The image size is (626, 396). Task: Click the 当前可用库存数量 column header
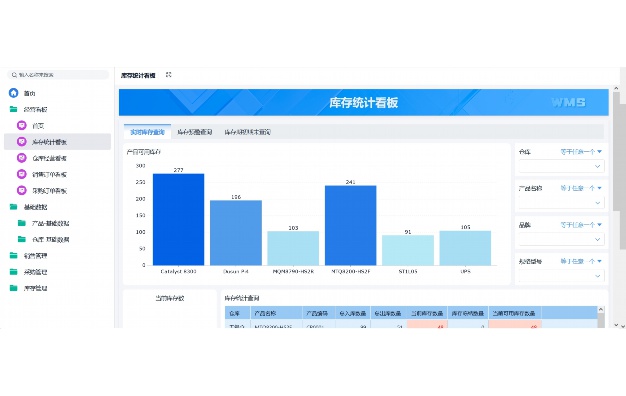(x=515, y=313)
